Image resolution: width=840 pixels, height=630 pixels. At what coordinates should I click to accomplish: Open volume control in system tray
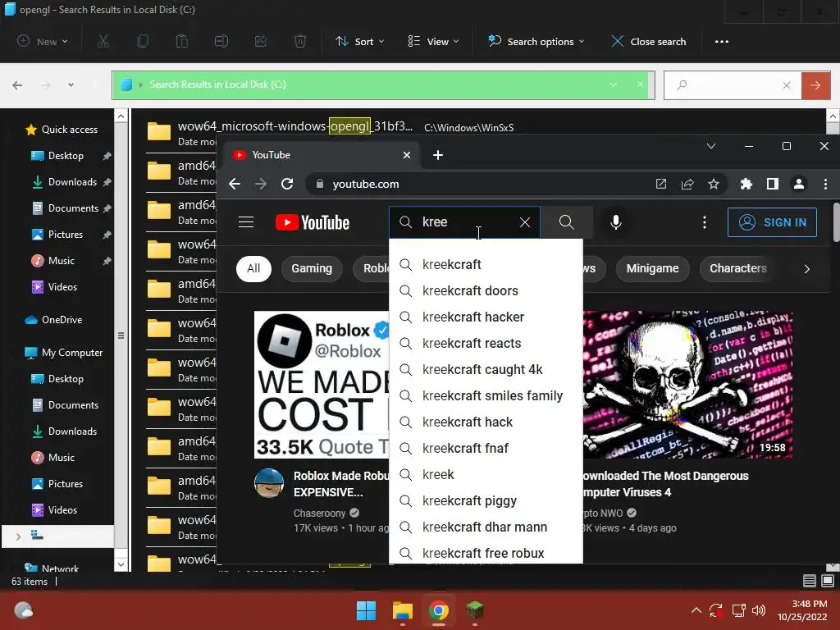pos(759,610)
